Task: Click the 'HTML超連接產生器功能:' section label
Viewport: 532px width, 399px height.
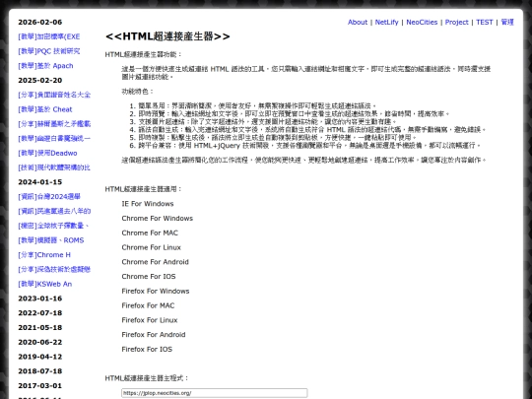Action: 144,54
